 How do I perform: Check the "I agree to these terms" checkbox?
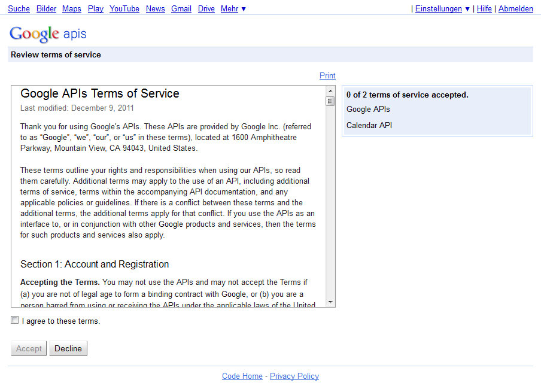tap(14, 320)
